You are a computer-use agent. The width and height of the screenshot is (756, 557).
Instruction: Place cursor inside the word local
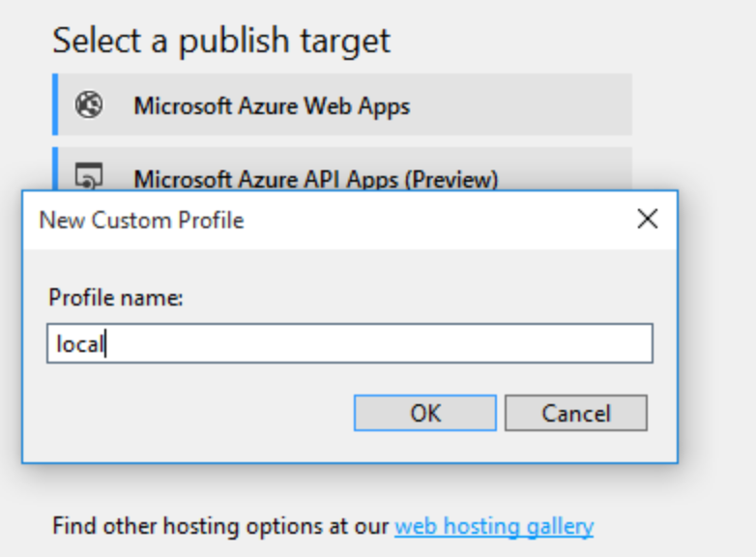pyautogui.click(x=79, y=344)
